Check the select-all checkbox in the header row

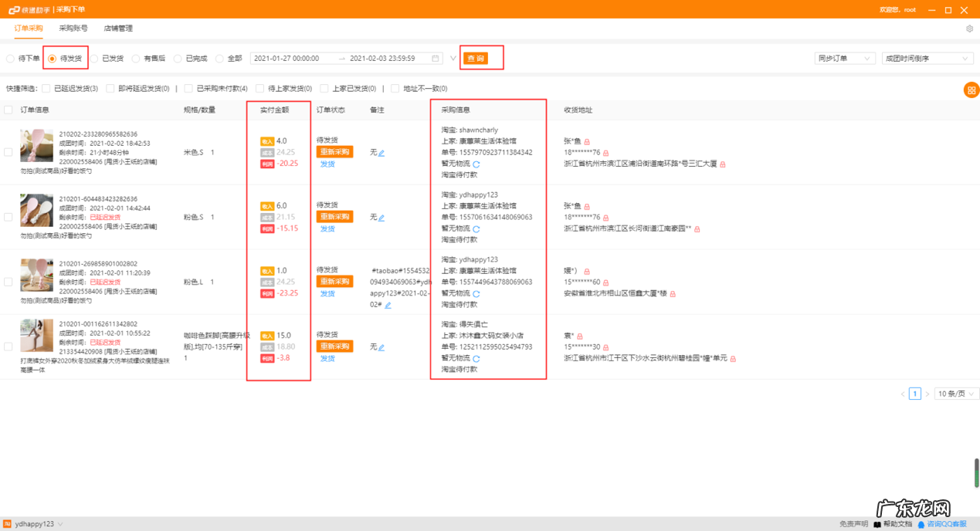pos(8,110)
